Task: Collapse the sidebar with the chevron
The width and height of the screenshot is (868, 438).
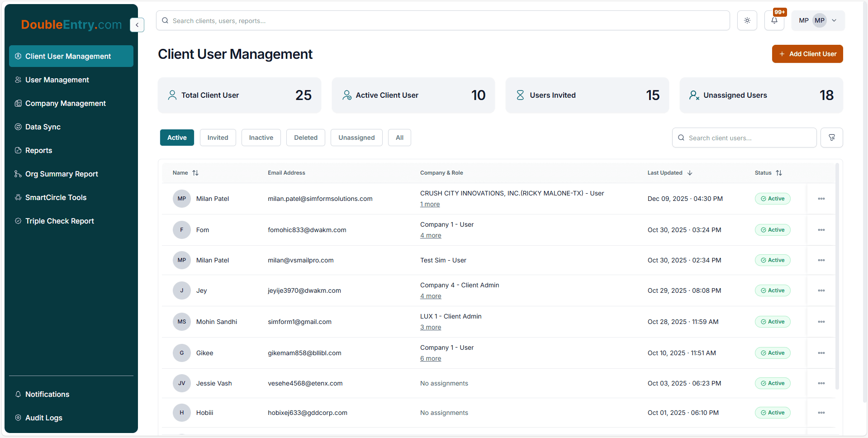Action: (x=137, y=25)
